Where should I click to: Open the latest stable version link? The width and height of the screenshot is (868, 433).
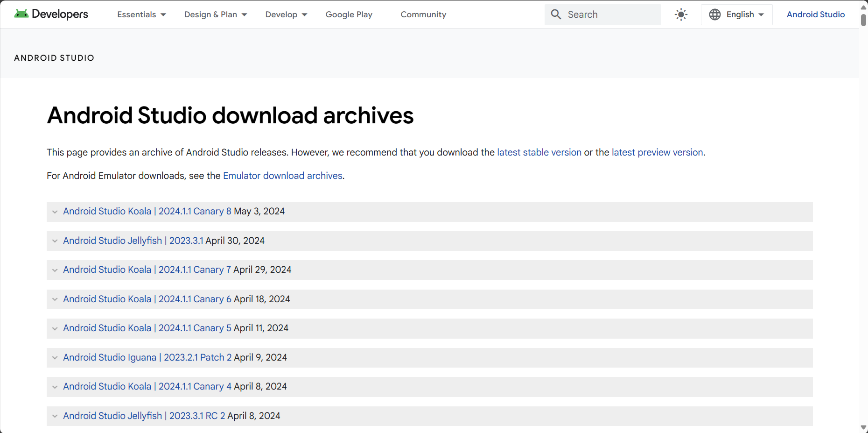[x=539, y=152]
